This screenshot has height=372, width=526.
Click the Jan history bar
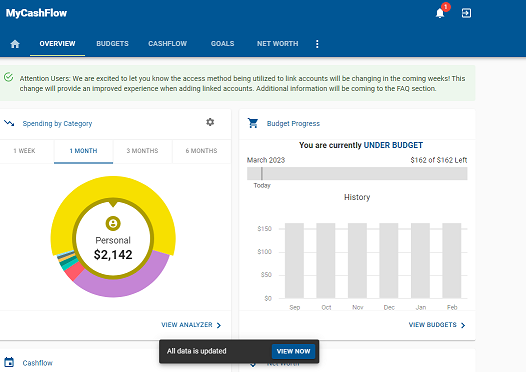tap(420, 261)
